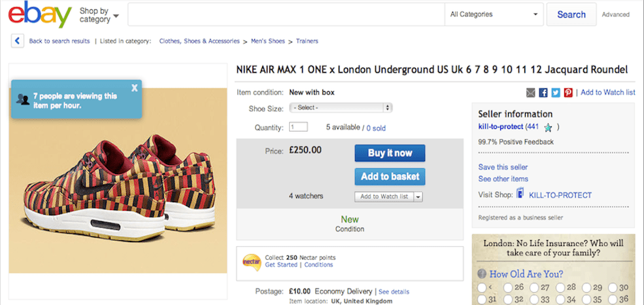Share listing on Facebook
This screenshot has height=305, width=644.
543,93
